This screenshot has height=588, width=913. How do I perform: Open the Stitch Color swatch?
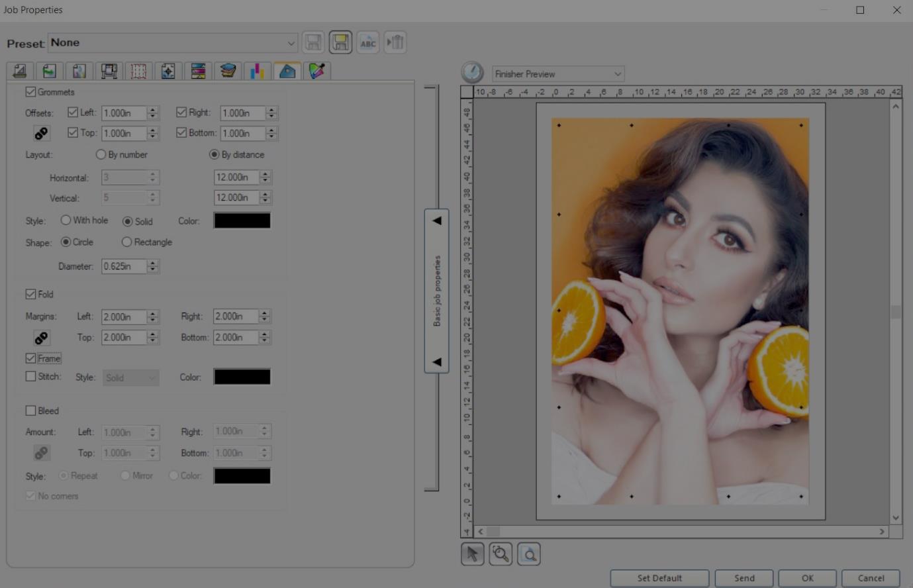242,377
